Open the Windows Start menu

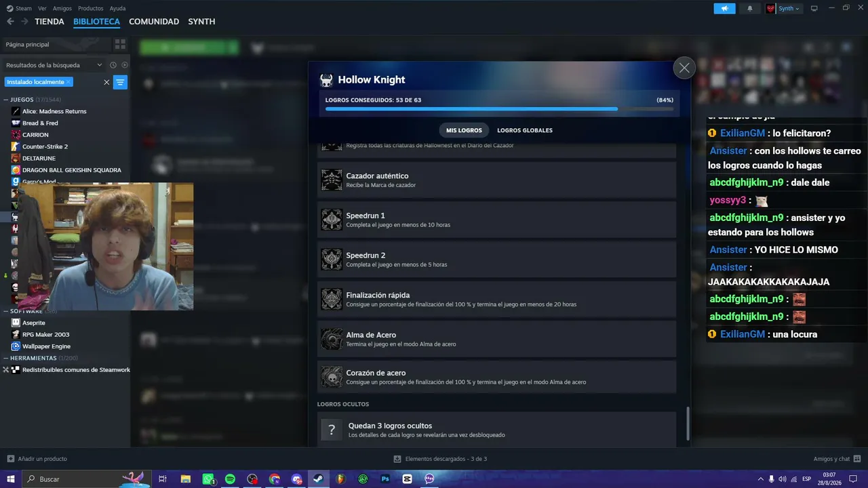(9, 479)
